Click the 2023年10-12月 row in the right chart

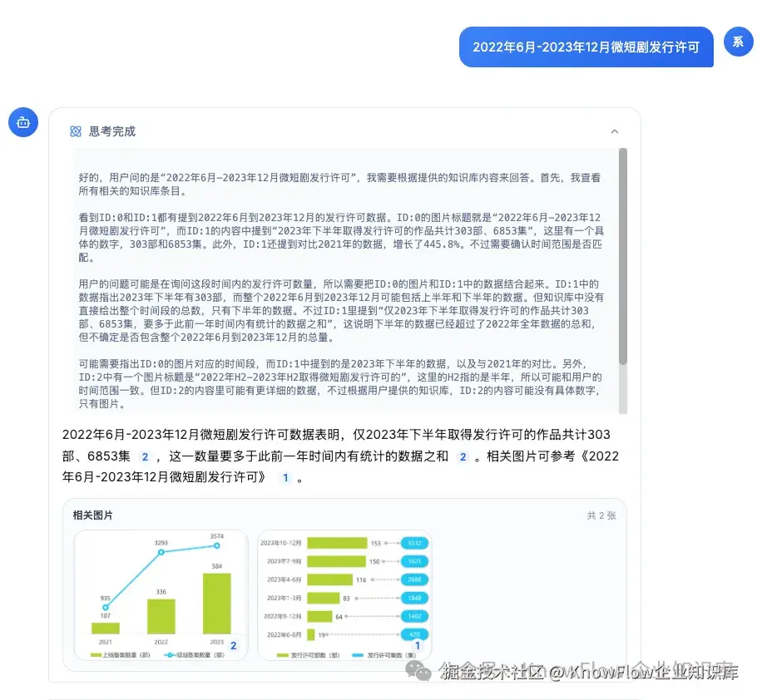coord(280,543)
